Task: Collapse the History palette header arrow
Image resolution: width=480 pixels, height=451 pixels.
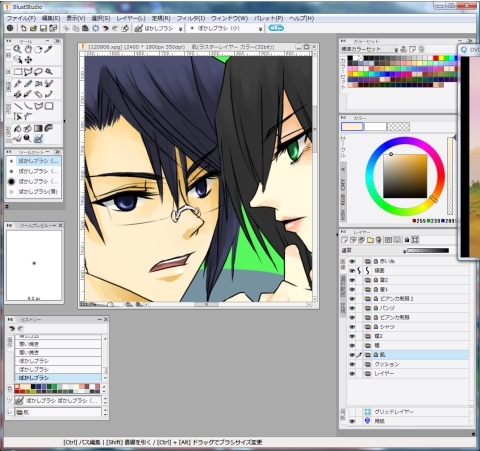Action: click(x=10, y=319)
